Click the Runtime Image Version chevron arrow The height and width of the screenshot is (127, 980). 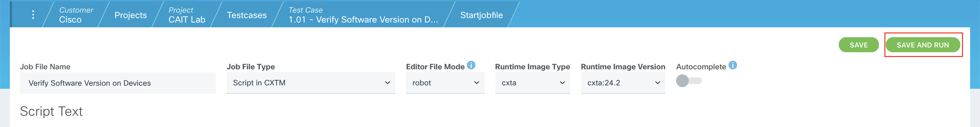coord(657,83)
